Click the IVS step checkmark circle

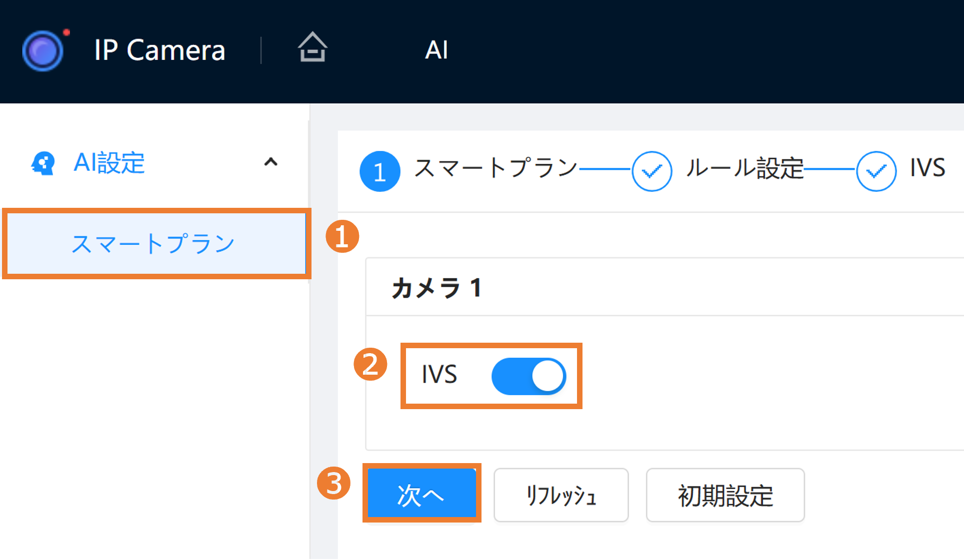click(x=876, y=171)
